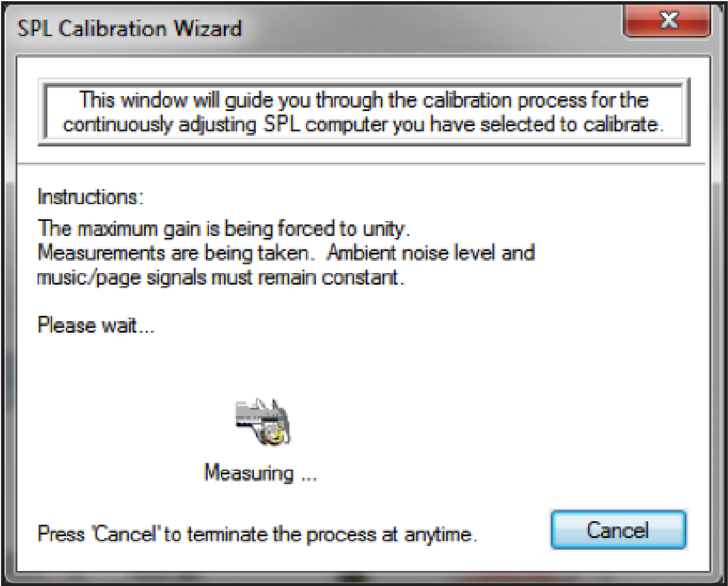Image resolution: width=728 pixels, height=586 pixels.
Task: Click the Cancel button
Action: coord(617,530)
